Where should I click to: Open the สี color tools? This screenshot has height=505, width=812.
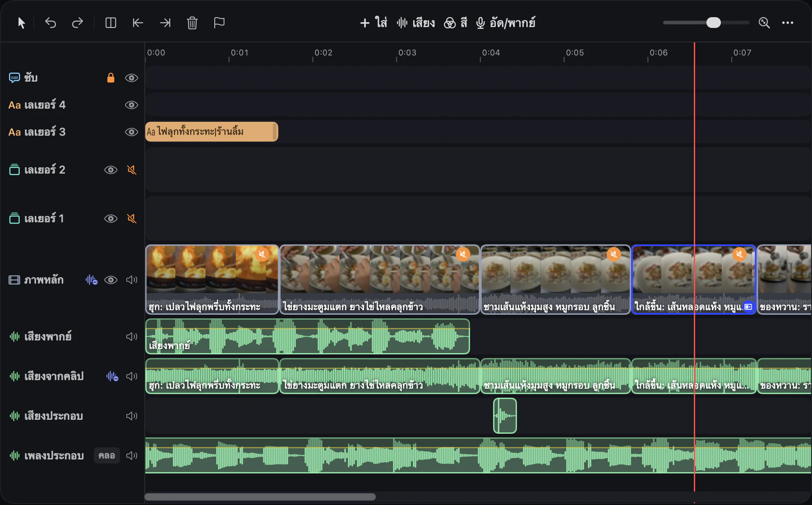[x=456, y=23]
